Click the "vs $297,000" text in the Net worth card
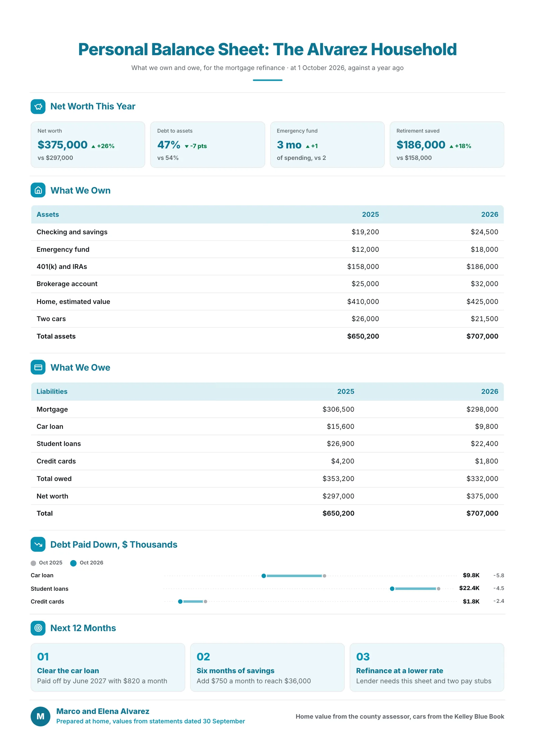535x756 pixels. coord(55,158)
